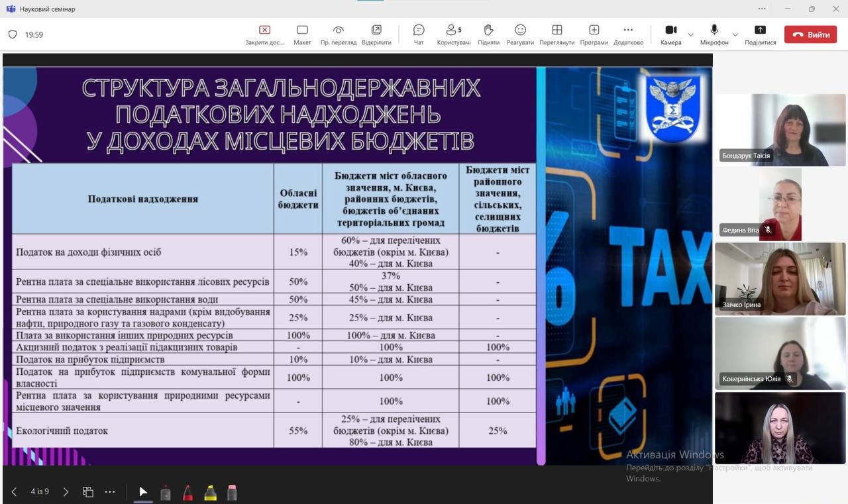
Task: Open more slide options ellipsis
Action: 110,492
